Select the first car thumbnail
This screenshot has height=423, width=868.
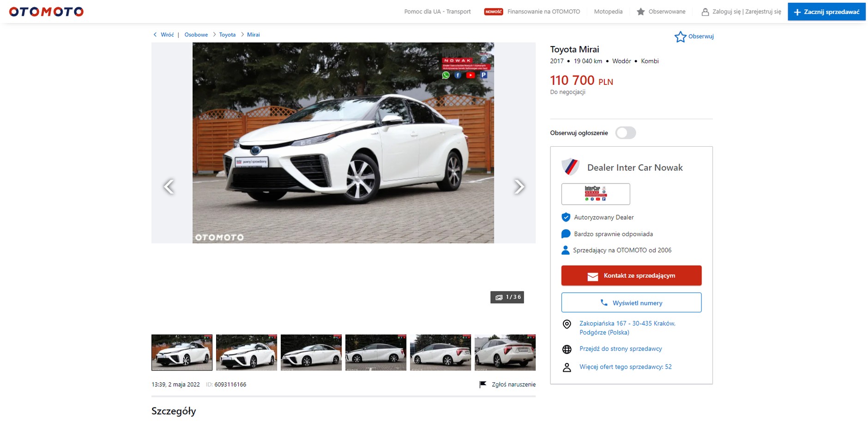(x=182, y=352)
